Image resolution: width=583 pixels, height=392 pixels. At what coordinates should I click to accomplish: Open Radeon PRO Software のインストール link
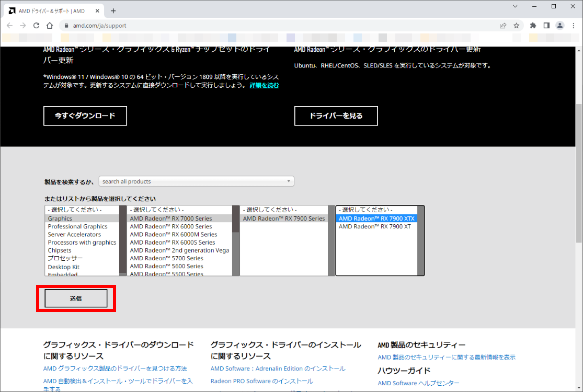(262, 381)
